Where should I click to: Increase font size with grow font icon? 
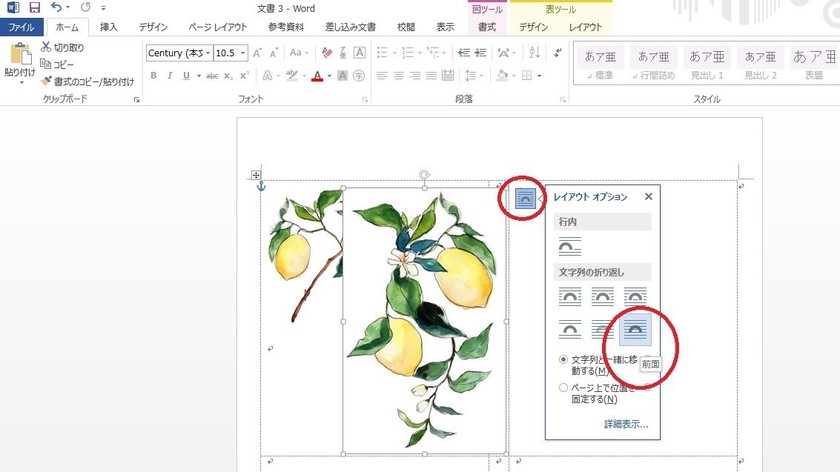(258, 53)
